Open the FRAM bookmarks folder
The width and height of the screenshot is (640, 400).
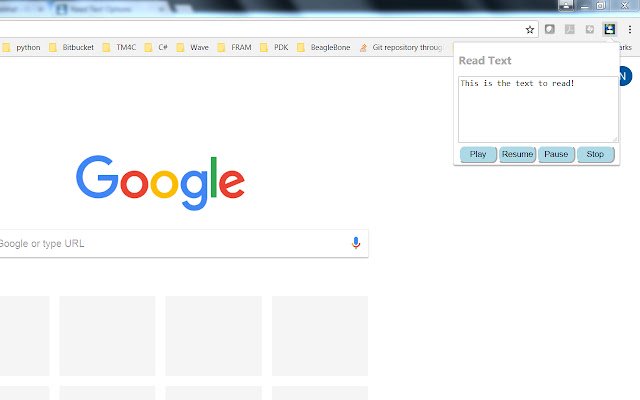point(234,47)
